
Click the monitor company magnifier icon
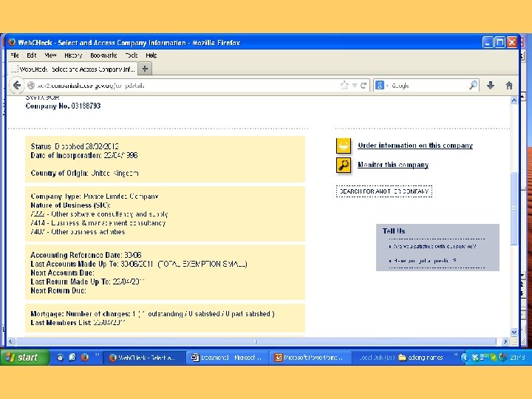point(344,166)
